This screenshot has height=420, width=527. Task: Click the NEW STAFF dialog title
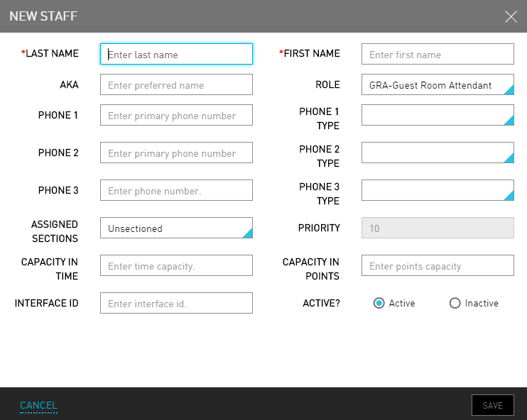point(43,16)
